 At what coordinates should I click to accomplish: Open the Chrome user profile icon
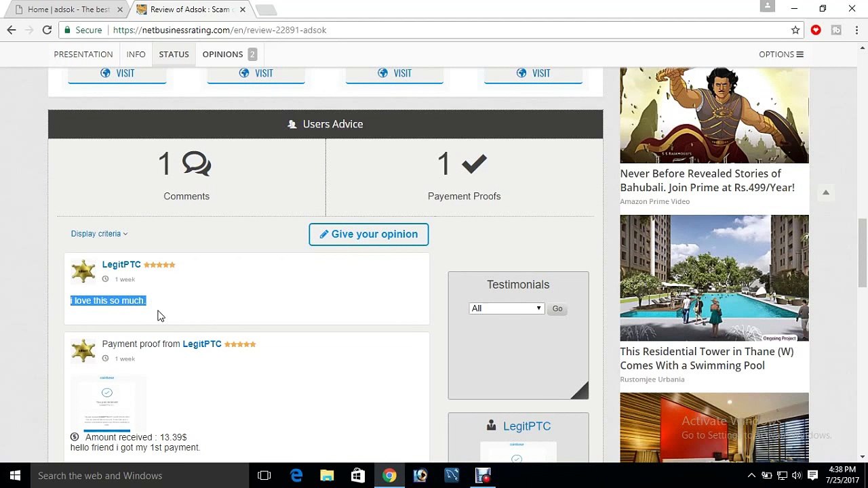pos(768,6)
